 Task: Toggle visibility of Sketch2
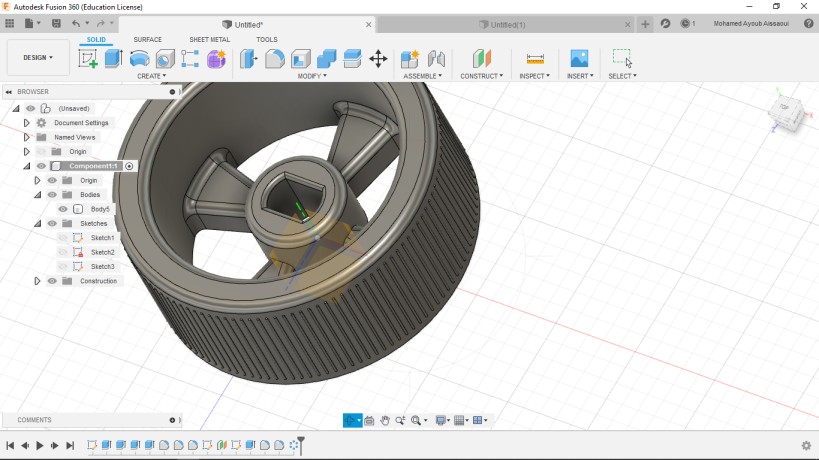click(x=63, y=252)
